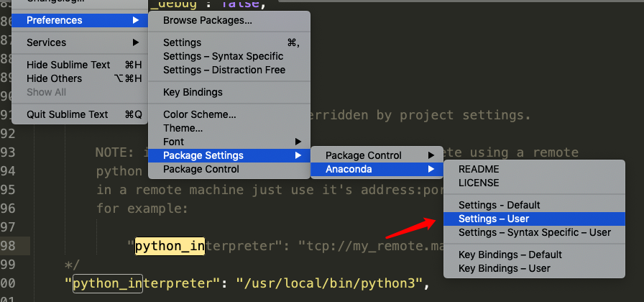Click the "/usr/local/bin/python3" path string

click(x=328, y=283)
